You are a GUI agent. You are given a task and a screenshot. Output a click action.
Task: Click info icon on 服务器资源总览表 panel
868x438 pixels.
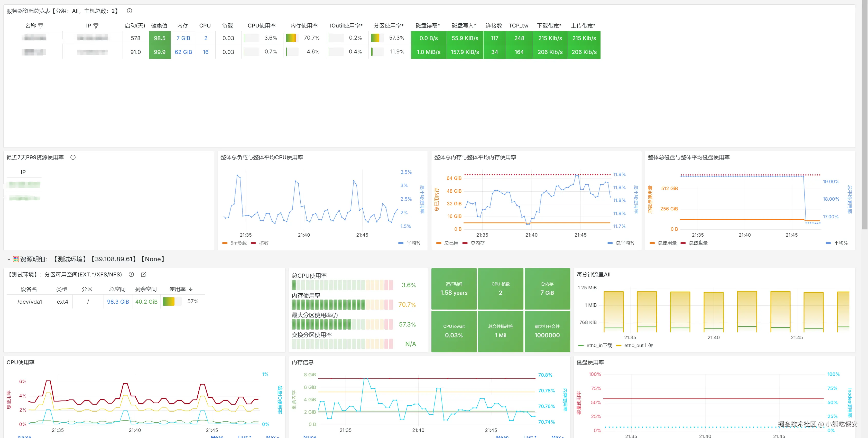130,11
